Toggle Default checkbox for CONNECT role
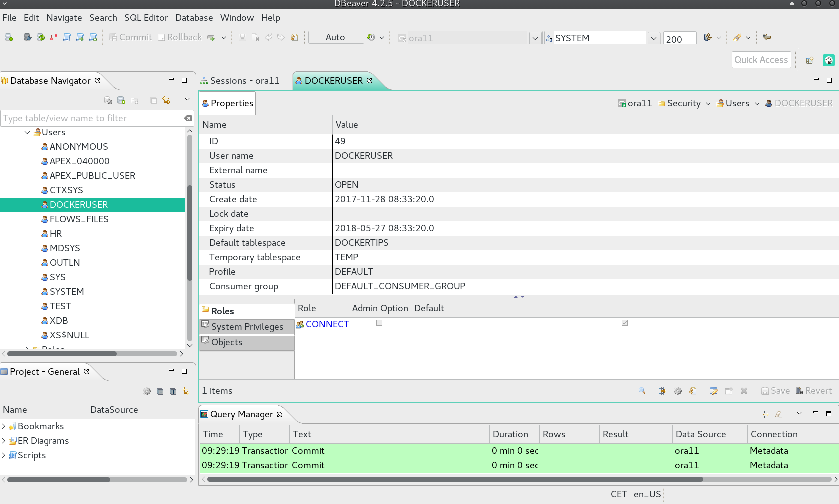 (x=624, y=323)
